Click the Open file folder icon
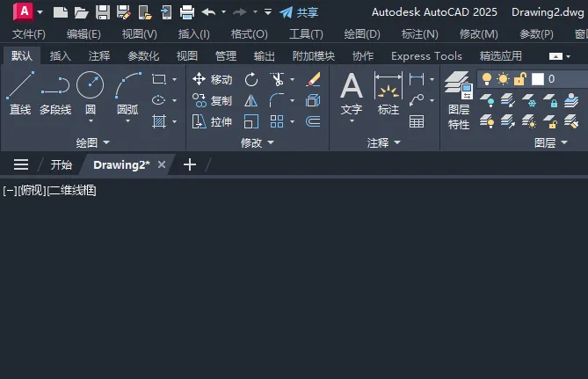The image size is (588, 379). point(81,12)
